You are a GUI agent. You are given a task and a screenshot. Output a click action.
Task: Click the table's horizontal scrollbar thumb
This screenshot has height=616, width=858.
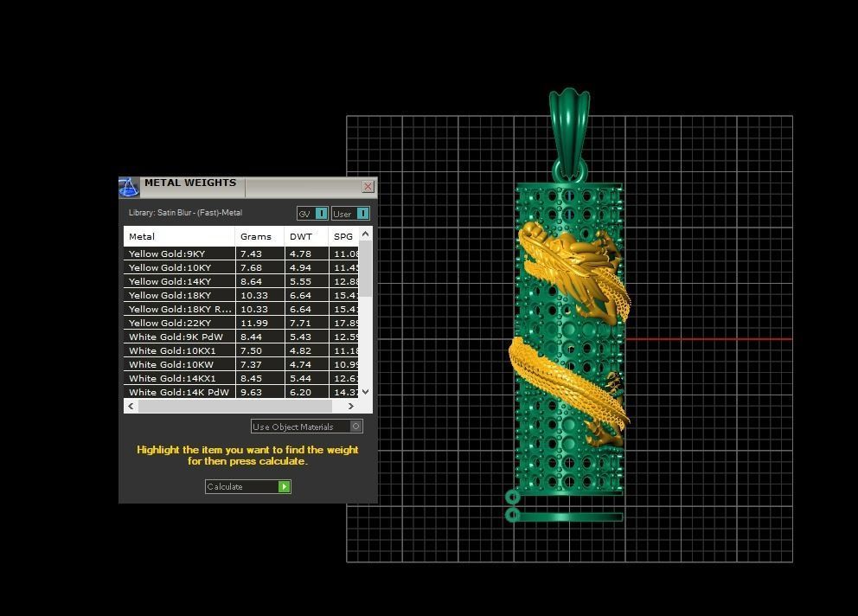[x=235, y=407]
